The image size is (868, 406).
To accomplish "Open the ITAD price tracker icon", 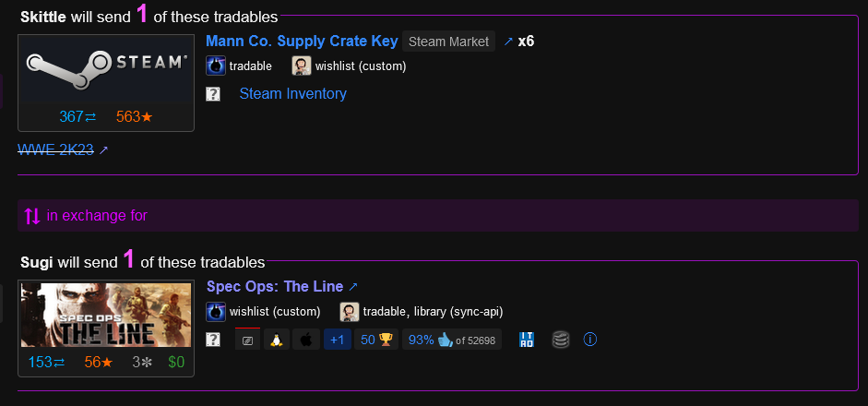I will pyautogui.click(x=527, y=340).
